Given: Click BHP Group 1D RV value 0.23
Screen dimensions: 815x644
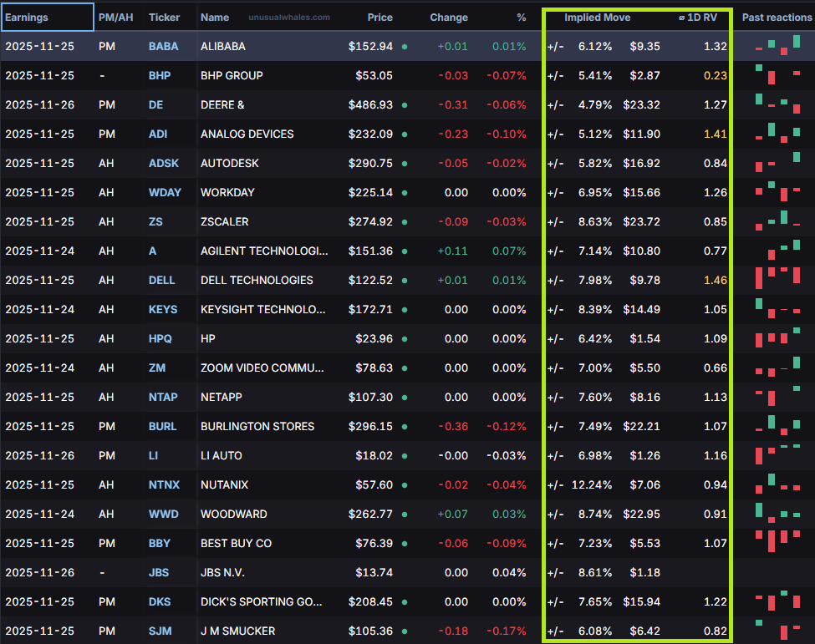Looking at the screenshot, I should (x=716, y=75).
